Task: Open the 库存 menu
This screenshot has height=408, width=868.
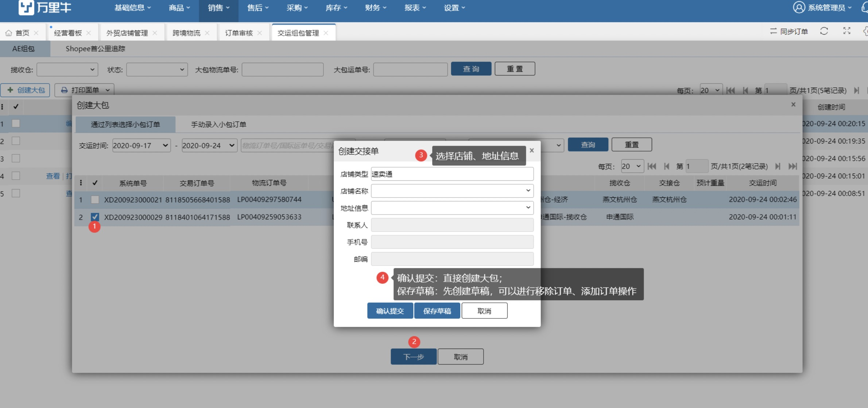Action: tap(336, 8)
